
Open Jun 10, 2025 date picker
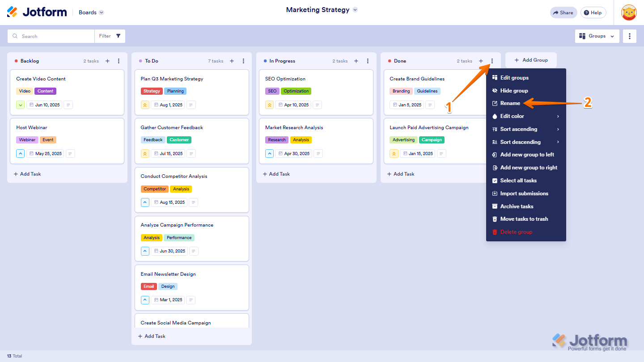(44, 105)
